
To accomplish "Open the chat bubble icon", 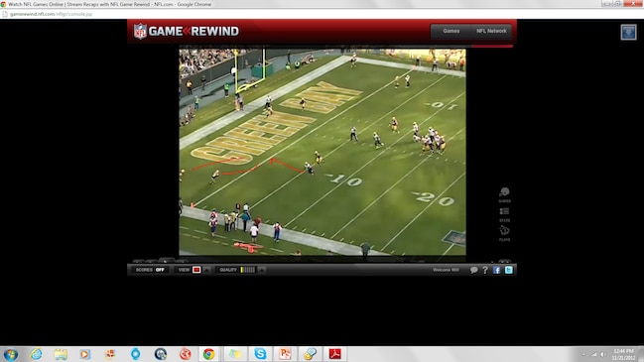I will tap(473, 270).
